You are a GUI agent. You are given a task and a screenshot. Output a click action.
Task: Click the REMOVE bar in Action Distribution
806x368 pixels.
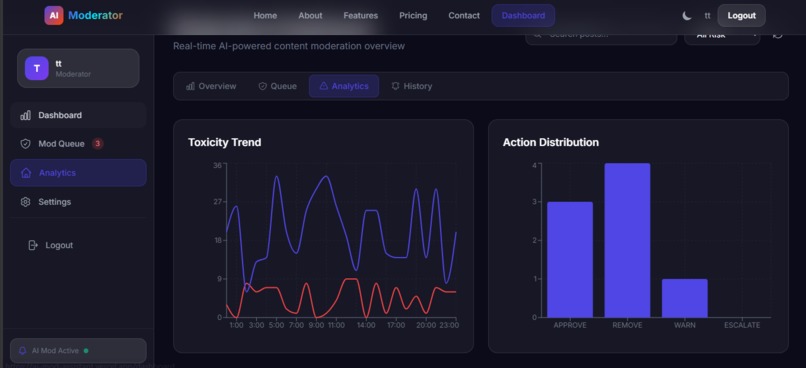[627, 241]
